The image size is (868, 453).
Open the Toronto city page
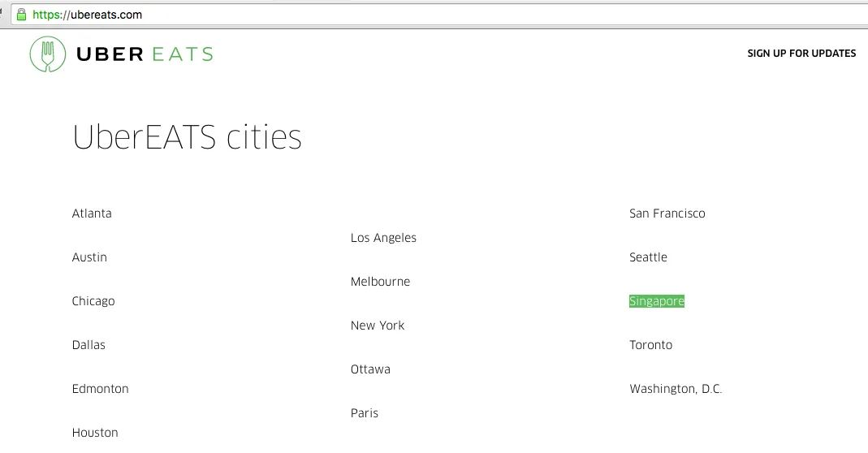(650, 345)
